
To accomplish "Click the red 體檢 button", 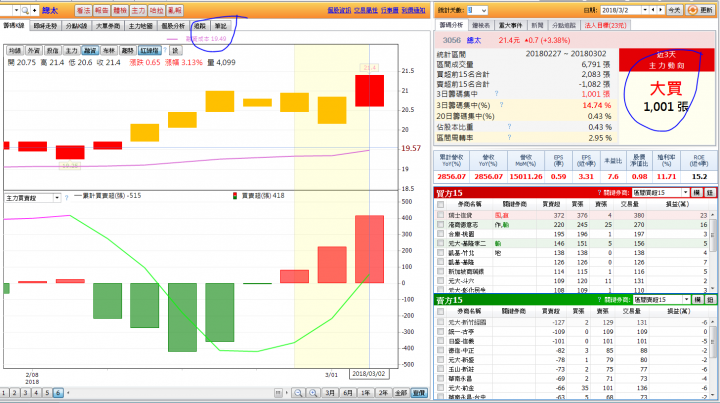I will (x=120, y=10).
